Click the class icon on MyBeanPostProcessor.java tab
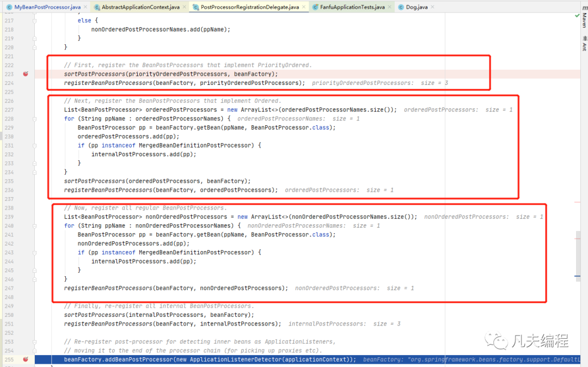This screenshot has height=367, width=588. coord(9,7)
